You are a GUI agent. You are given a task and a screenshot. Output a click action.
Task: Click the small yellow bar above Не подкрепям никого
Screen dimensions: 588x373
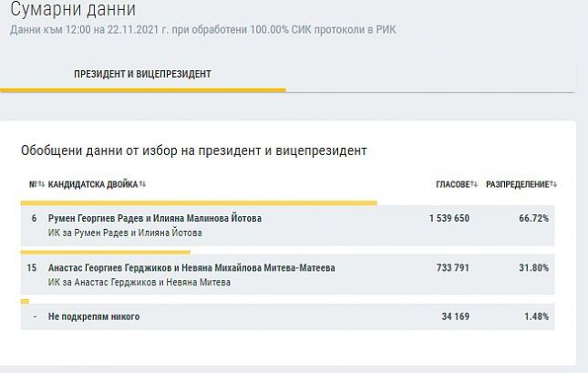(26, 301)
